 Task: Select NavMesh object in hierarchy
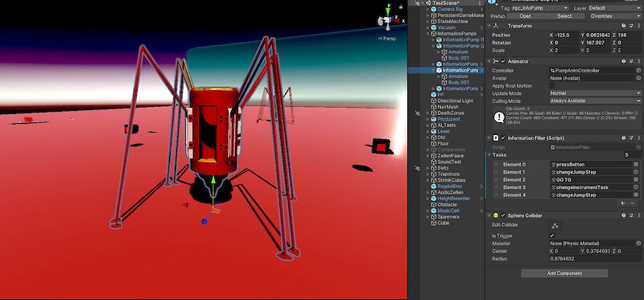click(x=448, y=107)
